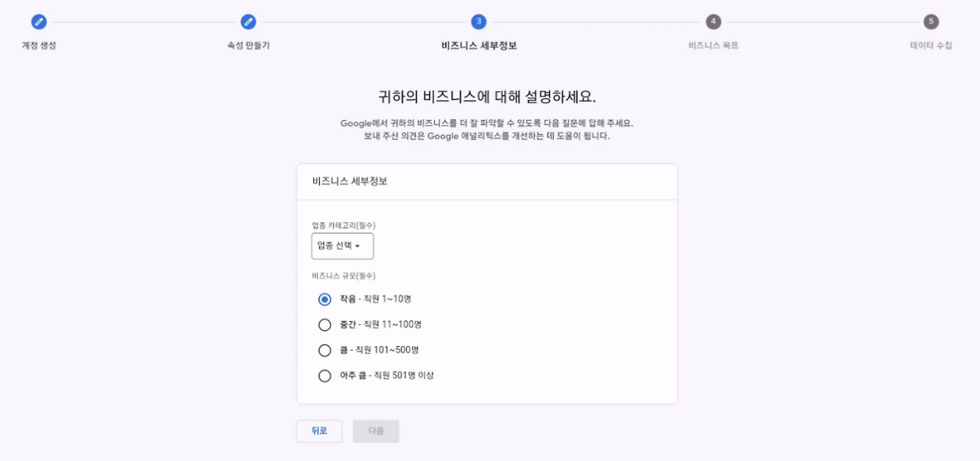The width and height of the screenshot is (980, 461).
Task: Select 작음 - 직원 1~10명 option
Action: click(325, 299)
